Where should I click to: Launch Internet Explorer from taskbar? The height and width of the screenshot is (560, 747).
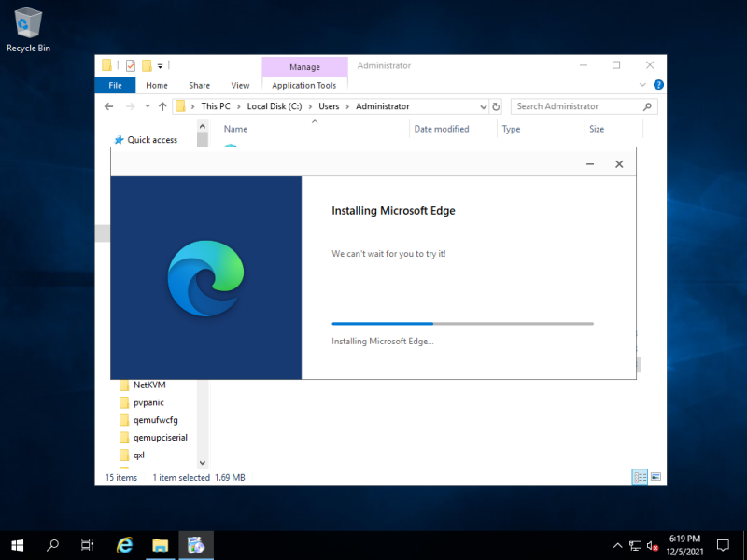click(125, 545)
